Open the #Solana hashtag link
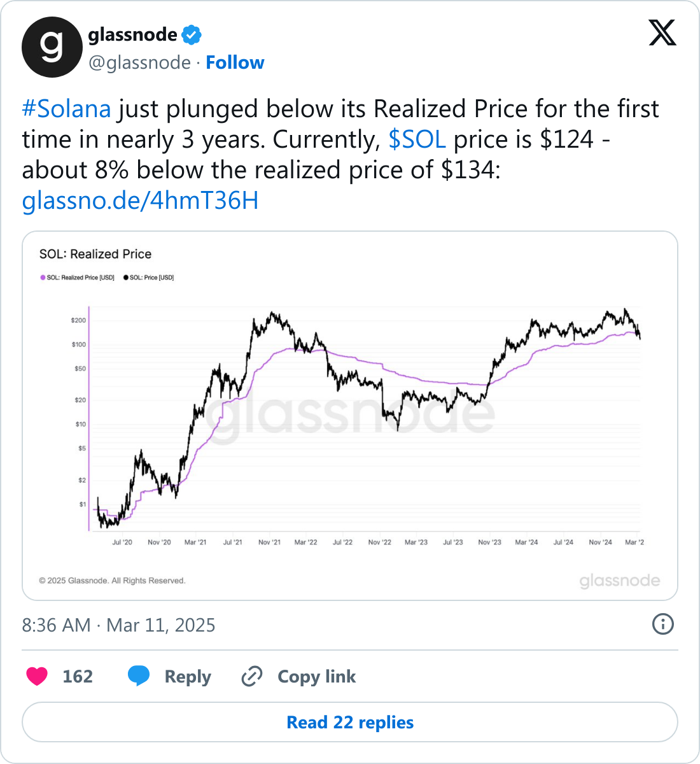 [67, 109]
